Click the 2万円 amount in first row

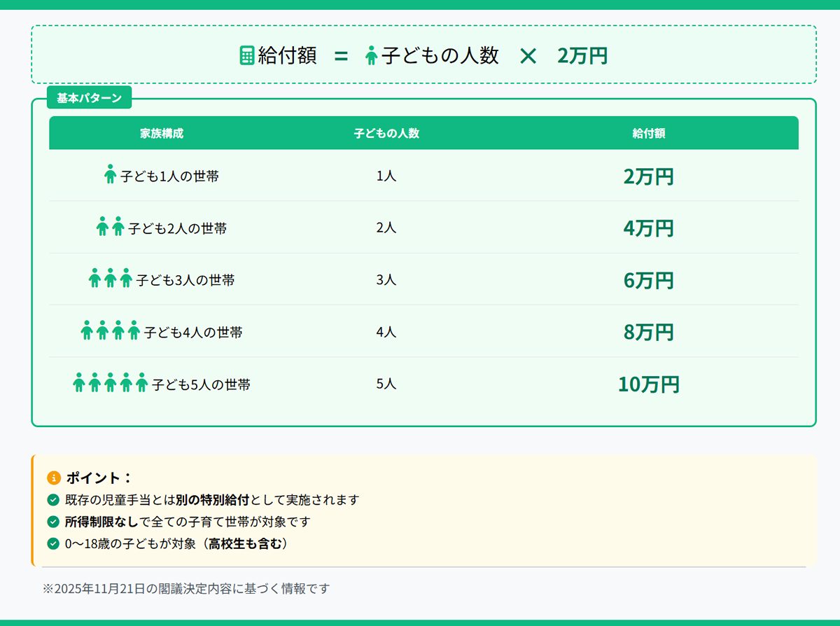coord(648,176)
